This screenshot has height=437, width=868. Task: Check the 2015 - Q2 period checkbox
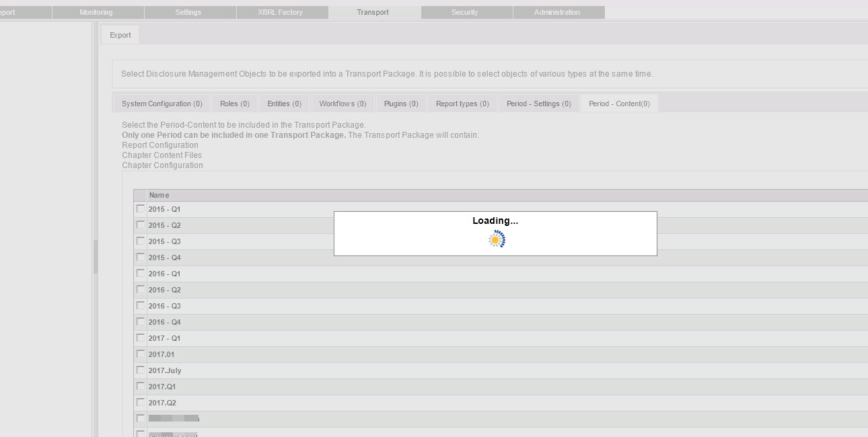point(140,225)
